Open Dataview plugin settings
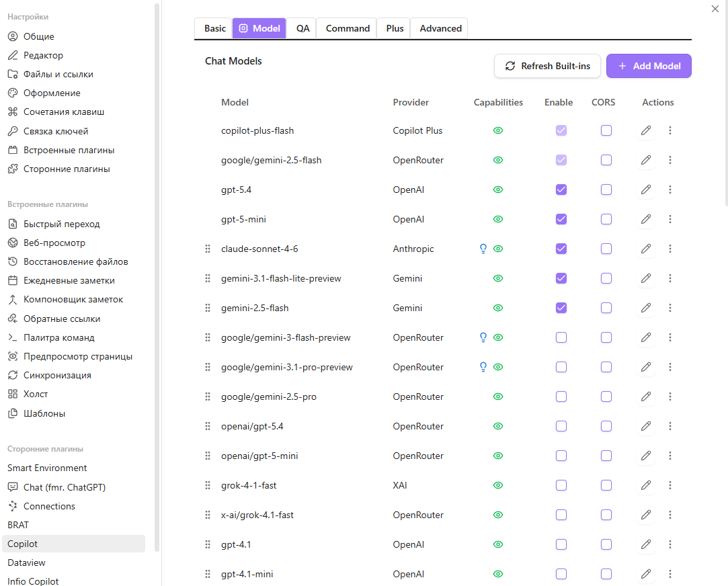This screenshot has width=728, height=586. pyautogui.click(x=26, y=562)
